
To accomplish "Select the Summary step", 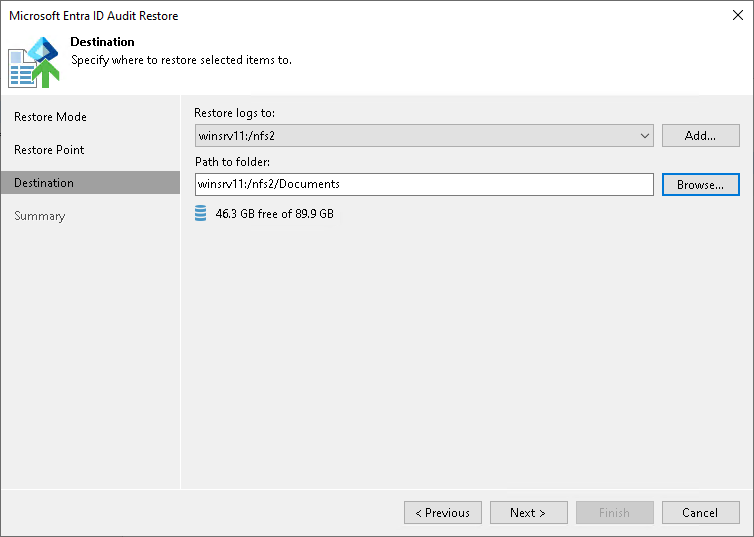I will point(39,216).
